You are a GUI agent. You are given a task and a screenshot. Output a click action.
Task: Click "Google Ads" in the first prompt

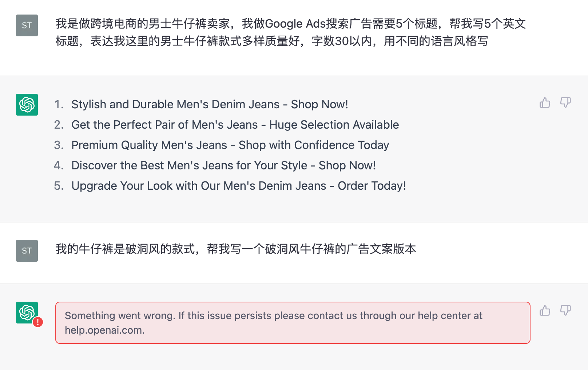pyautogui.click(x=295, y=24)
